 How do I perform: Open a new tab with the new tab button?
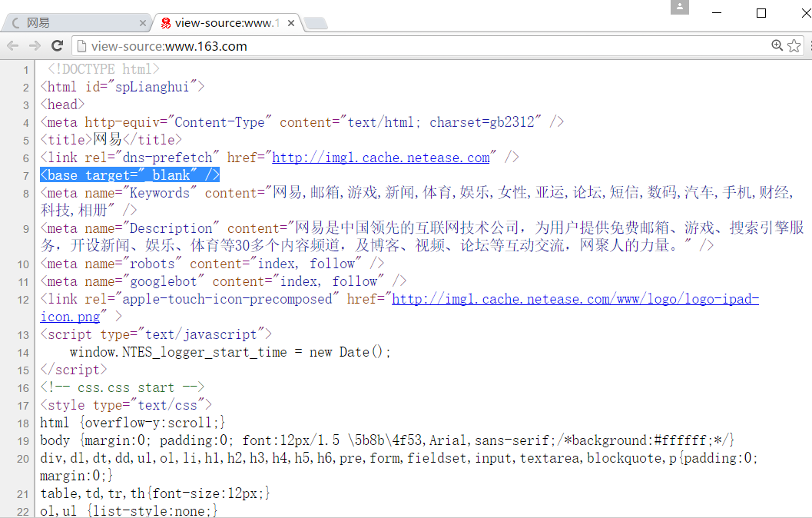click(x=316, y=23)
